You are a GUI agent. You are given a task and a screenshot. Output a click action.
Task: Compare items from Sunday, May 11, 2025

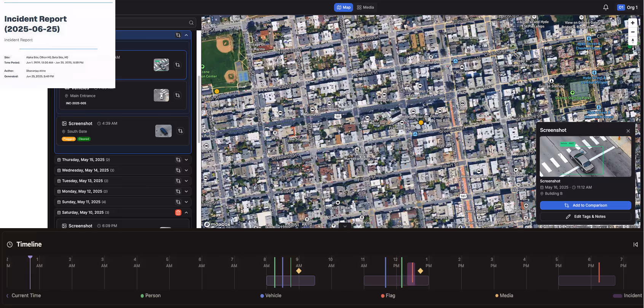pos(178,202)
